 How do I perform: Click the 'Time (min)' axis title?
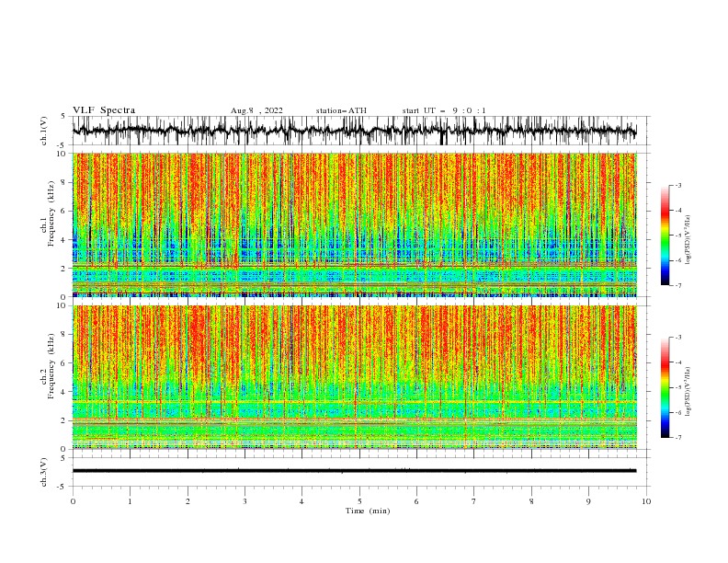click(x=368, y=511)
